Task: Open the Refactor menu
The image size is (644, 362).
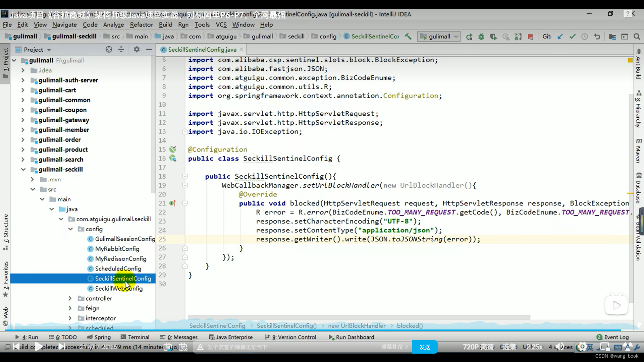Action: tap(141, 24)
